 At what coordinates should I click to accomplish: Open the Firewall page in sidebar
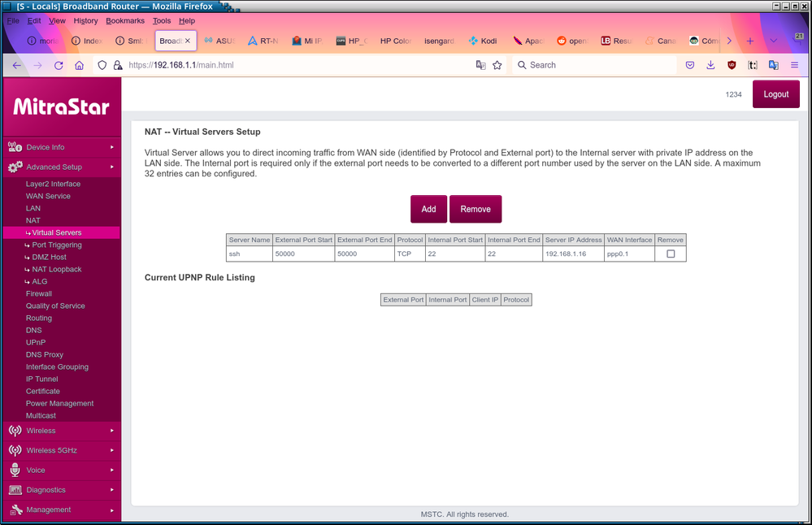[x=39, y=293]
